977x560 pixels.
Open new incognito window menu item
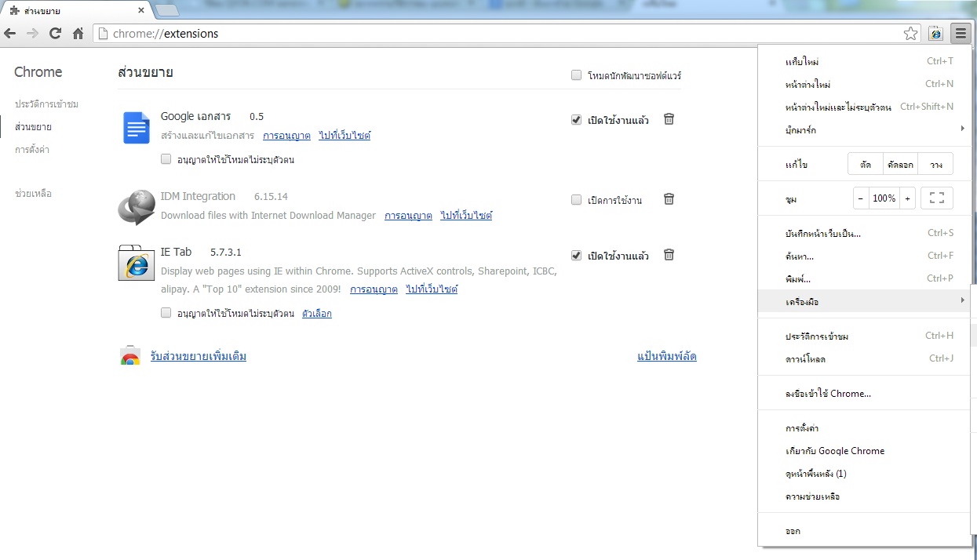click(x=864, y=107)
